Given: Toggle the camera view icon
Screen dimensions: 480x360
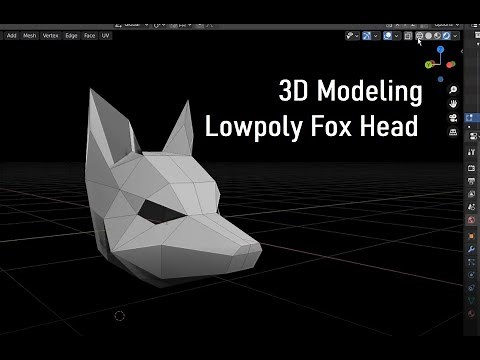Looking at the screenshot, I should click(x=453, y=118).
